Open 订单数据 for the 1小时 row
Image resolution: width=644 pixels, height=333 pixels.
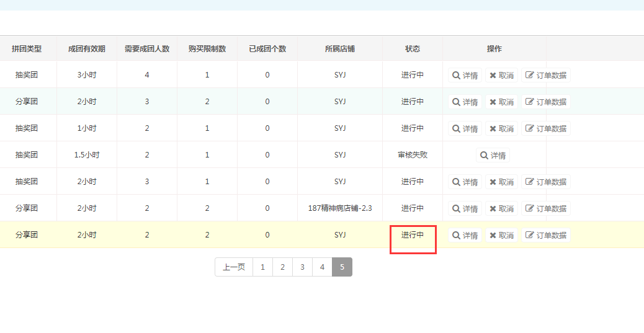click(546, 129)
